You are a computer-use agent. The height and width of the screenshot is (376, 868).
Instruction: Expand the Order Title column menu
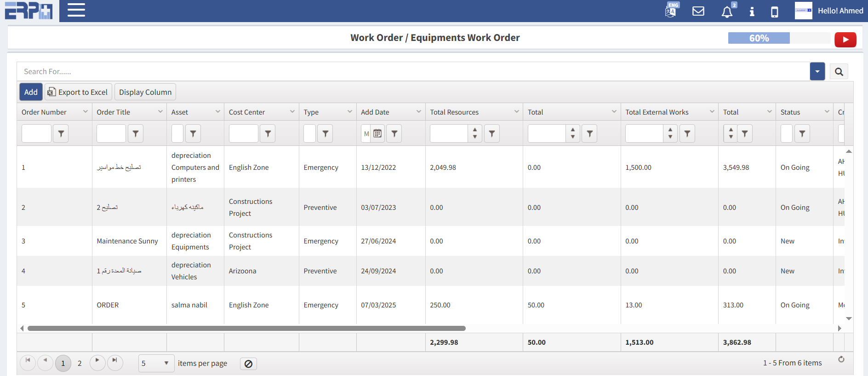click(160, 112)
